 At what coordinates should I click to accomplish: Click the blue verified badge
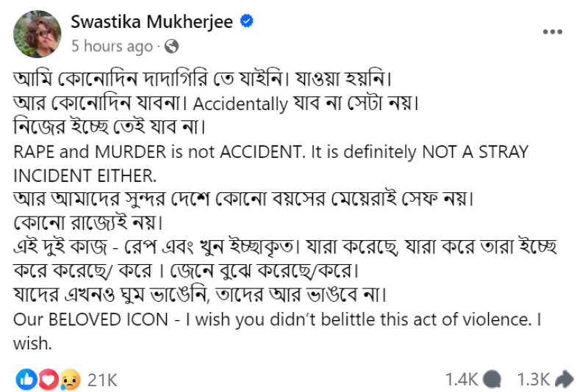(x=247, y=22)
